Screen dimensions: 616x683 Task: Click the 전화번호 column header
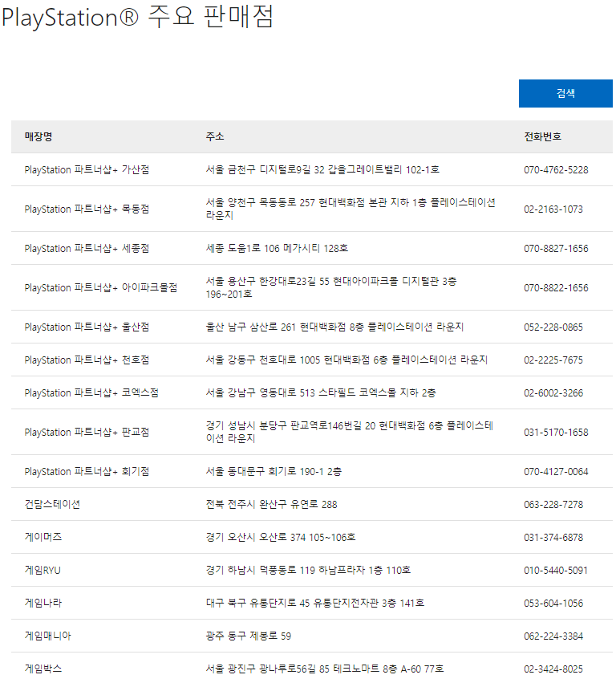pos(542,136)
